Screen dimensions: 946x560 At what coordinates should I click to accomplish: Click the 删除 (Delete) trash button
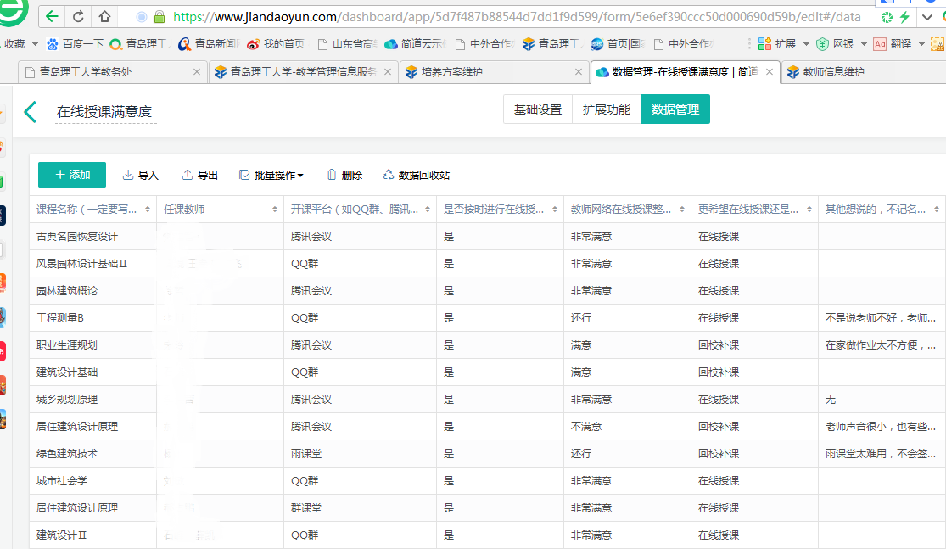click(x=344, y=176)
